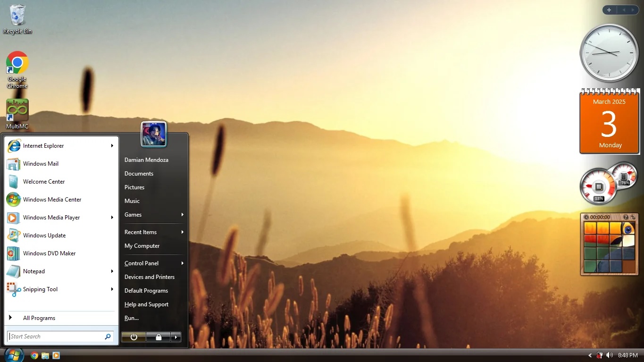Open Windows Mail

click(x=41, y=163)
